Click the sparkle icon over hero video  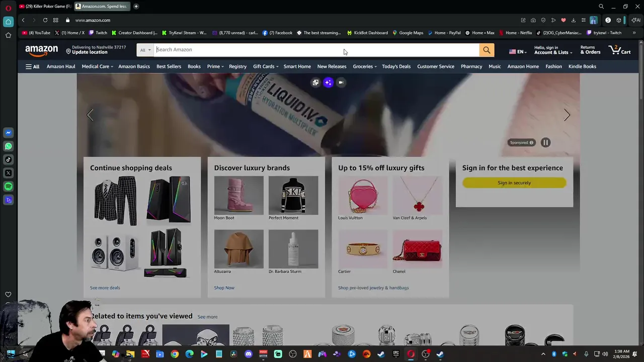click(x=328, y=82)
